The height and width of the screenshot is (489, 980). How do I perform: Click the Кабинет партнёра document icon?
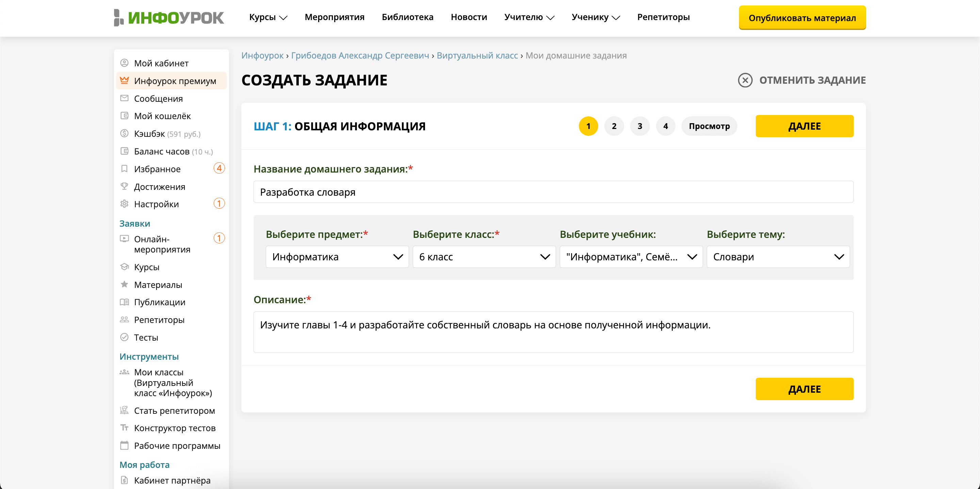(125, 480)
